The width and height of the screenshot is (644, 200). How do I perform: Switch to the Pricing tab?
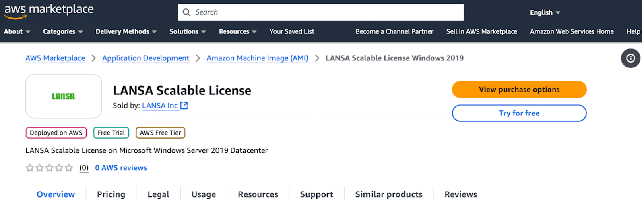point(111,194)
